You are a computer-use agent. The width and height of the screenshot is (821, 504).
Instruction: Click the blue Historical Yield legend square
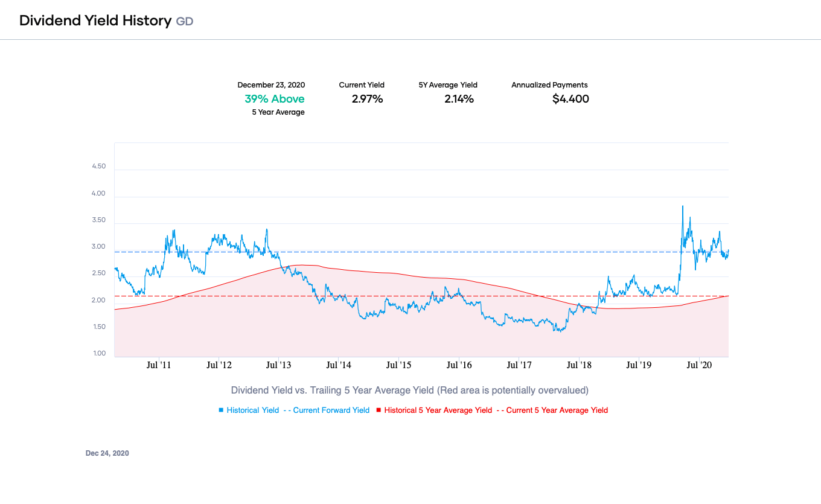pos(221,410)
